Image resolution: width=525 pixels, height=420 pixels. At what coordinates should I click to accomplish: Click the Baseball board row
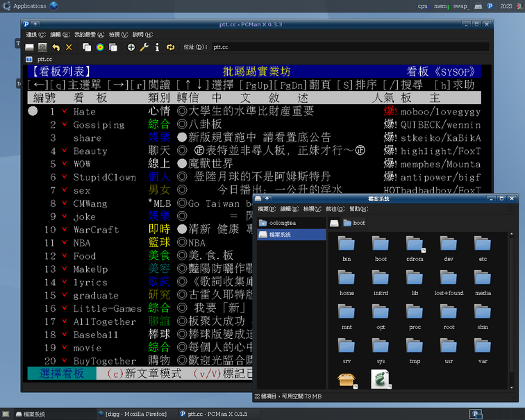coord(140,335)
